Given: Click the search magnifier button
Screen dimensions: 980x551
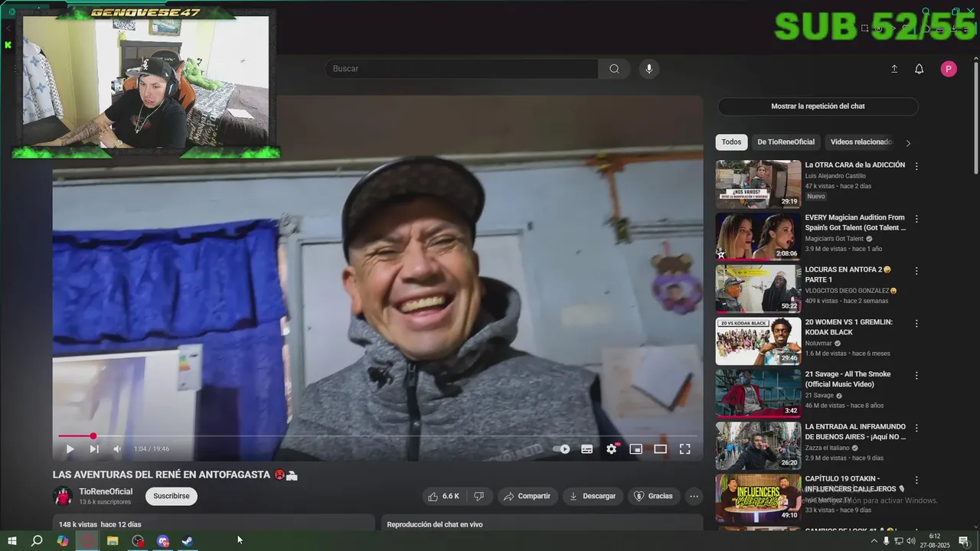Looking at the screenshot, I should (x=614, y=69).
